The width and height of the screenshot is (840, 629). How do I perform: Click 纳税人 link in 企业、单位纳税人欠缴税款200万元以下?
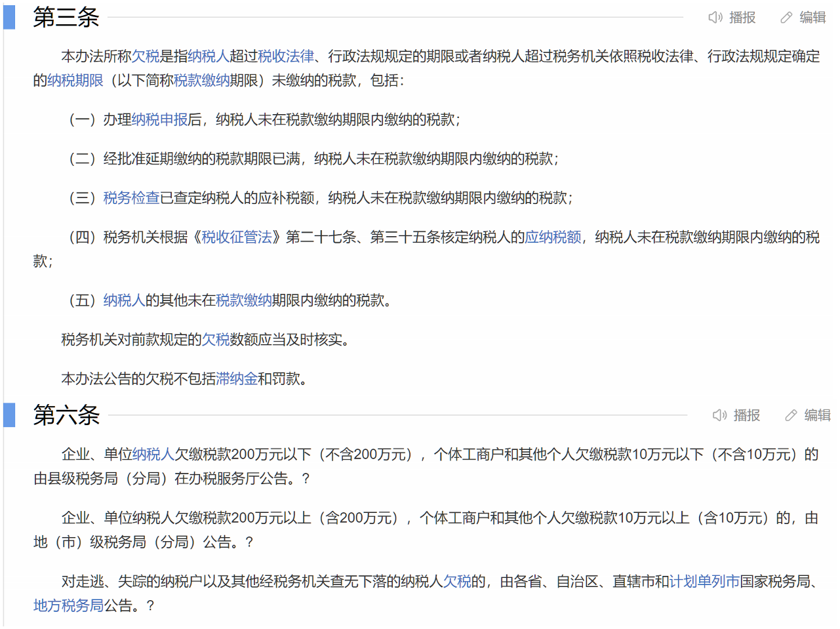(153, 455)
